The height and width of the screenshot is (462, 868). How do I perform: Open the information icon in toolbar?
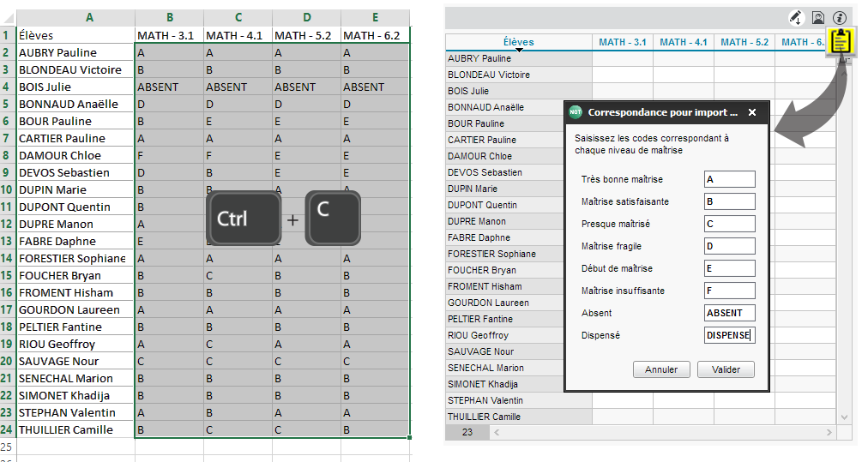coord(840,18)
